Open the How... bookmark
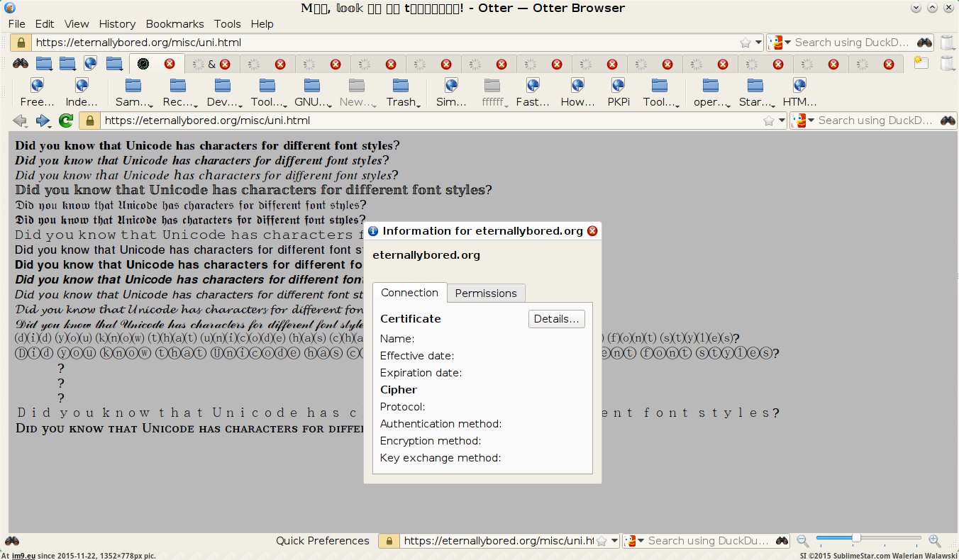This screenshot has width=959, height=560. (x=578, y=93)
